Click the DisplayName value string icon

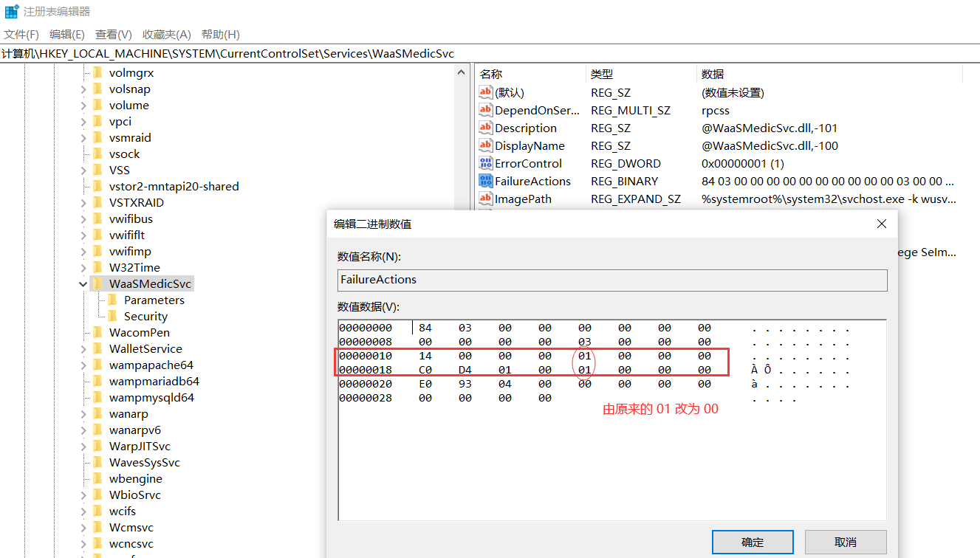[x=486, y=145]
